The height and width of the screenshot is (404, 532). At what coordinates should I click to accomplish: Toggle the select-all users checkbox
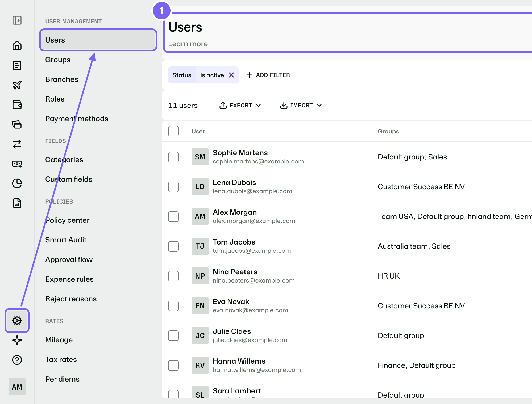[173, 131]
